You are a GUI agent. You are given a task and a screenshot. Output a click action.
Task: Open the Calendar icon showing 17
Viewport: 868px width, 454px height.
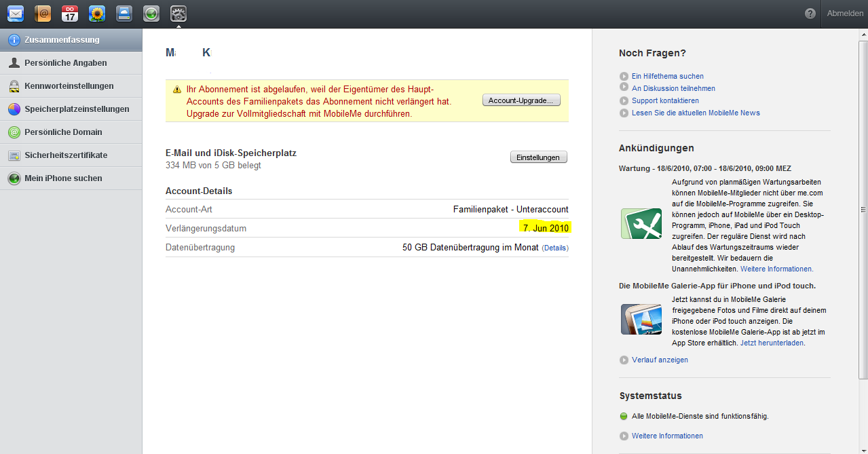(x=70, y=13)
